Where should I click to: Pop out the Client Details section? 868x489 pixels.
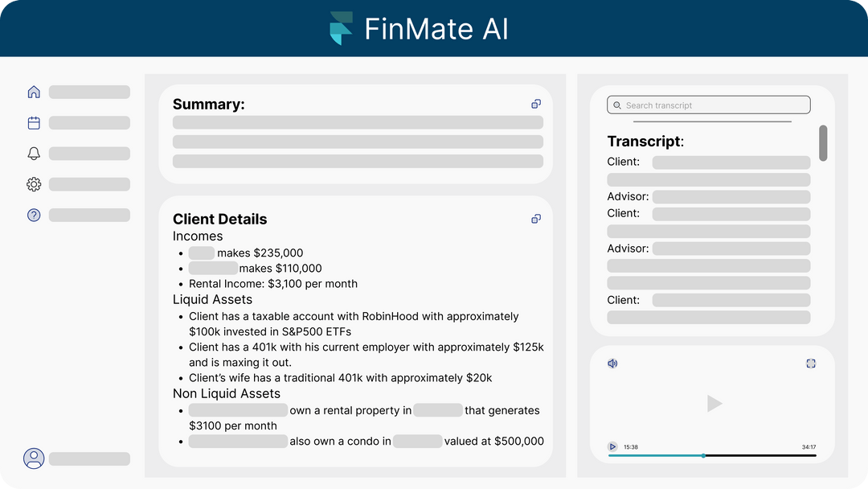click(536, 218)
